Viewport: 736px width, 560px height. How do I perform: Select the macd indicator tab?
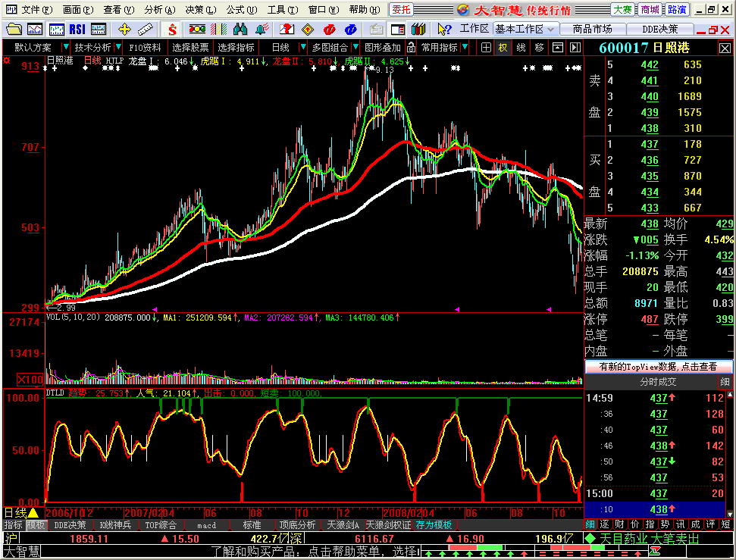pyautogui.click(x=206, y=525)
